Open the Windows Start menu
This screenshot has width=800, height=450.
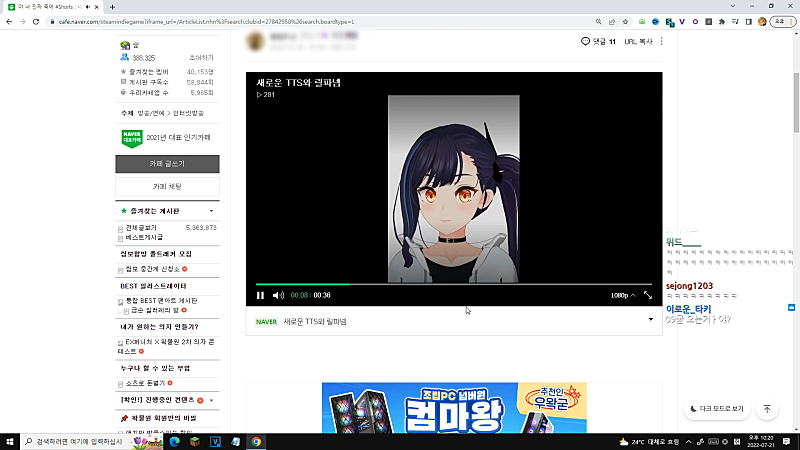click(x=10, y=441)
